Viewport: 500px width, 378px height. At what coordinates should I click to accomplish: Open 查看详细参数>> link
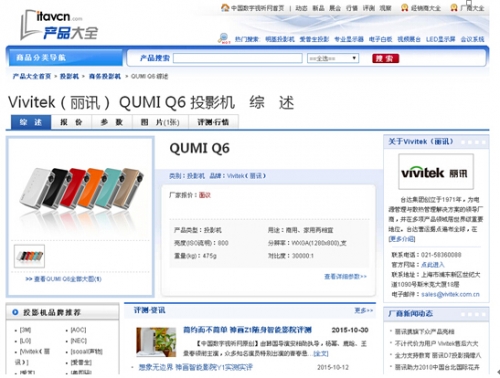[345, 276]
